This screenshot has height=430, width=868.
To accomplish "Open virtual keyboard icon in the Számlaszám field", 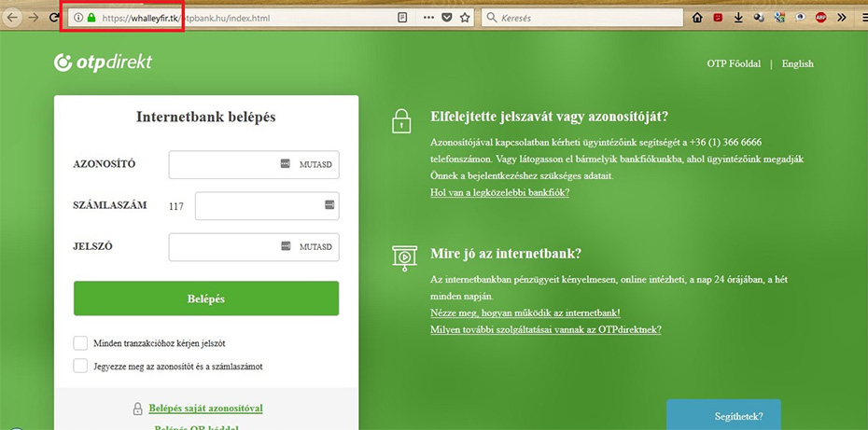I will [x=329, y=204].
